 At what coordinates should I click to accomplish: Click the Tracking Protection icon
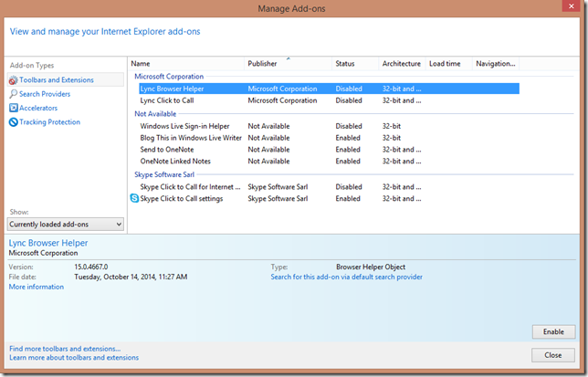point(13,122)
